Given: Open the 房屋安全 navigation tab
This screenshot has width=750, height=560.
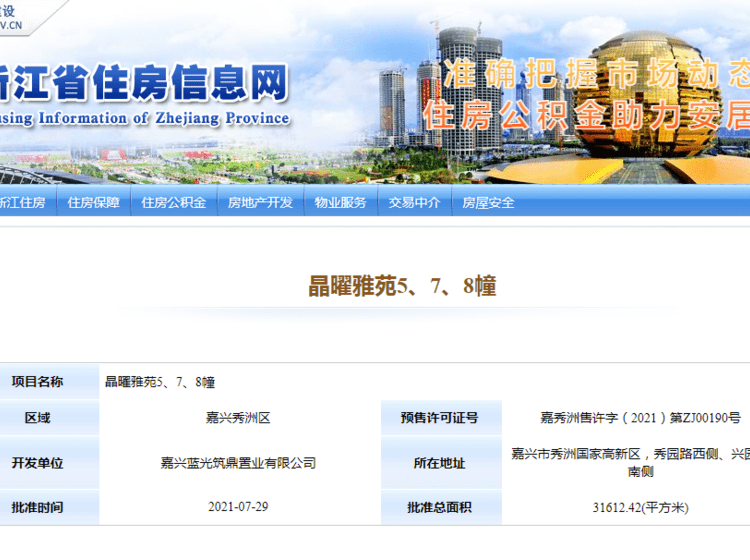Looking at the screenshot, I should pos(488,202).
